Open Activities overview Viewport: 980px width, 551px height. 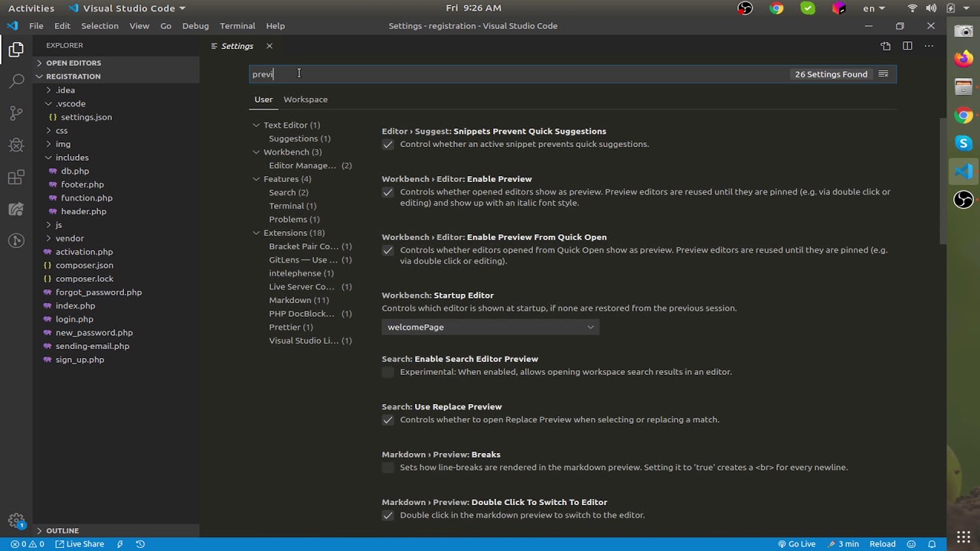point(31,8)
